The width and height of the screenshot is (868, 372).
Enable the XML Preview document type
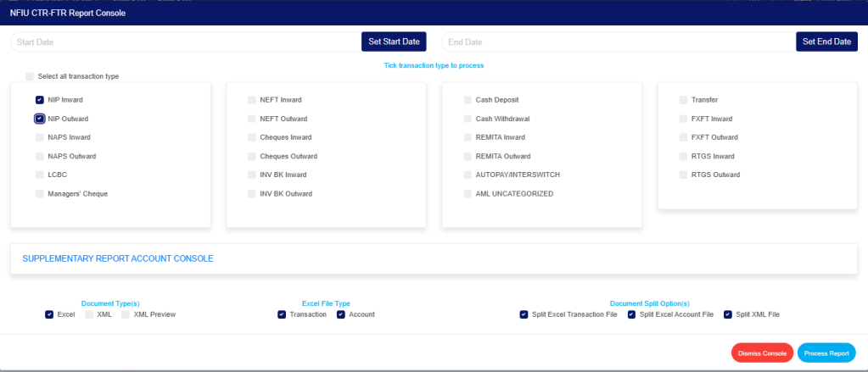(126, 314)
